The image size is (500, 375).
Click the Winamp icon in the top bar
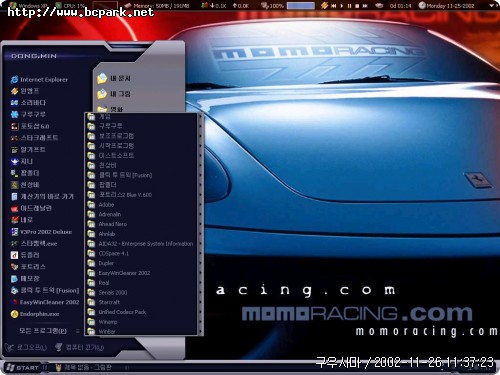pyautogui.click(x=325, y=6)
